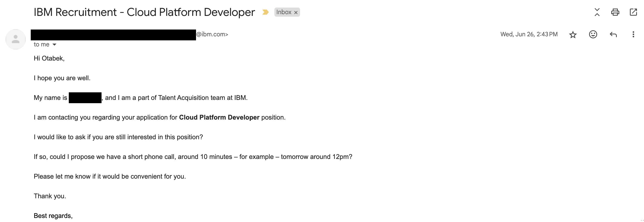Expand recipient details next to 'to me'
This screenshot has height=222, width=644.
54,45
